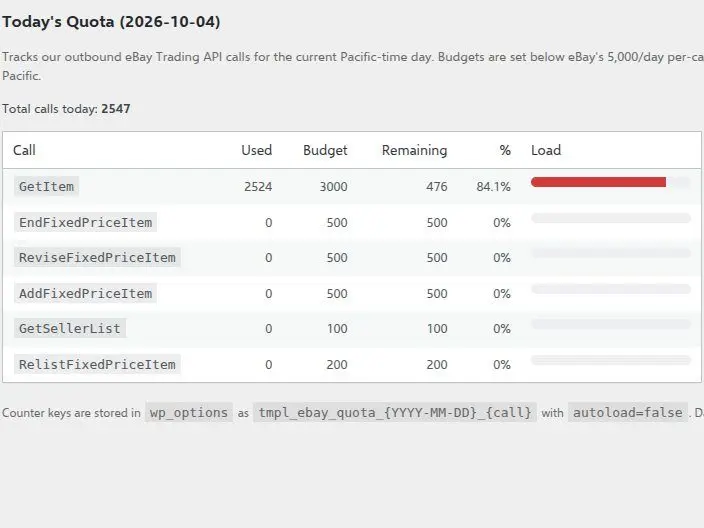The image size is (704, 528).
Task: Click the ReviseFixedPriceItem percentage 0%
Action: (x=502, y=258)
